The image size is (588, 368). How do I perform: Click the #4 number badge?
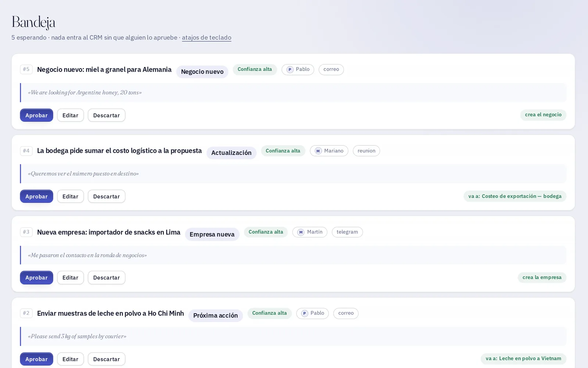pos(26,151)
